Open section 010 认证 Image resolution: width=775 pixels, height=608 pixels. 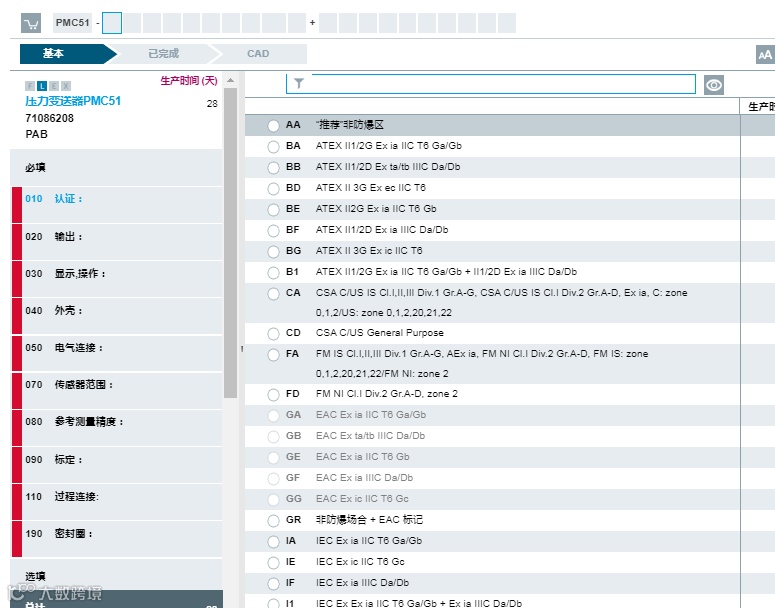pyautogui.click(x=117, y=205)
